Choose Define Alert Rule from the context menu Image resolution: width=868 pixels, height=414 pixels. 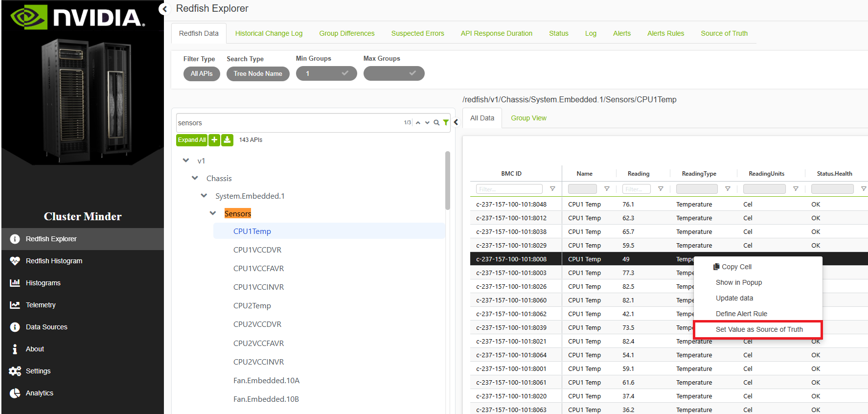(x=758, y=314)
